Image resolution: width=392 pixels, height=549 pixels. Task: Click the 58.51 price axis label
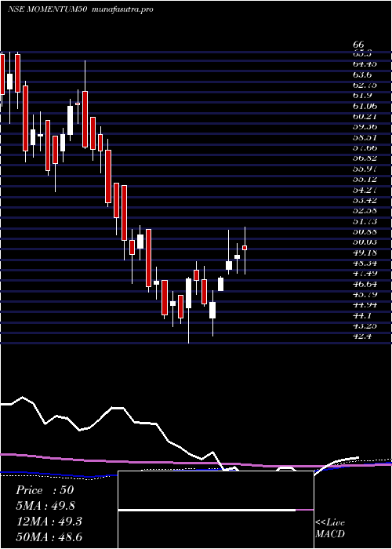click(365, 137)
